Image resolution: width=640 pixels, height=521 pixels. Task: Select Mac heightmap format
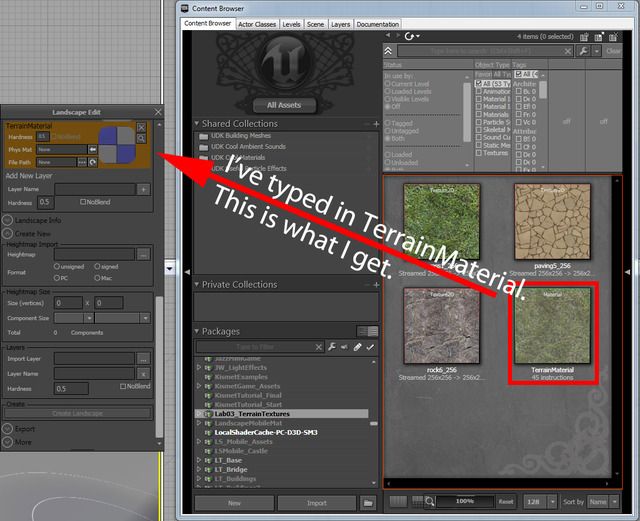97,278
